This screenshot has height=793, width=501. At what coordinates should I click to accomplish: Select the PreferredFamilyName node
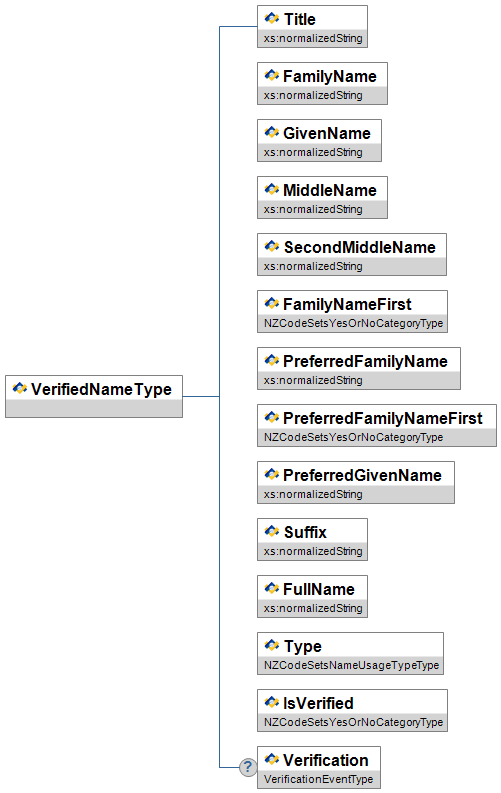coord(359,368)
